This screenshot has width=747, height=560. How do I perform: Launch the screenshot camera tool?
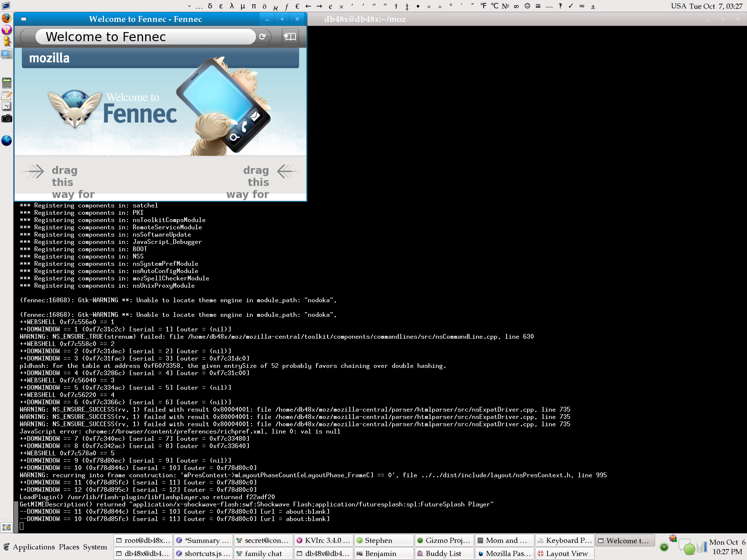point(7,118)
